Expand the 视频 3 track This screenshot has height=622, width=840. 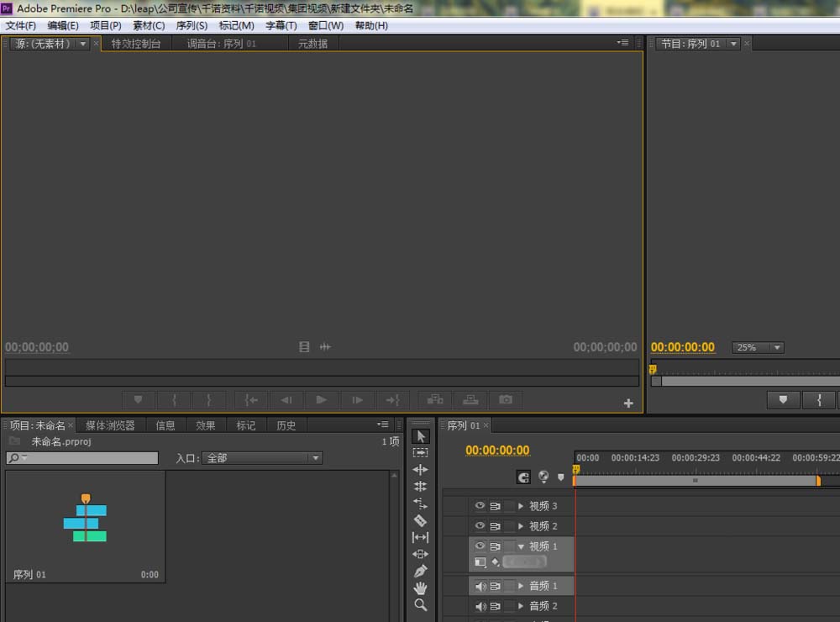pyautogui.click(x=521, y=506)
